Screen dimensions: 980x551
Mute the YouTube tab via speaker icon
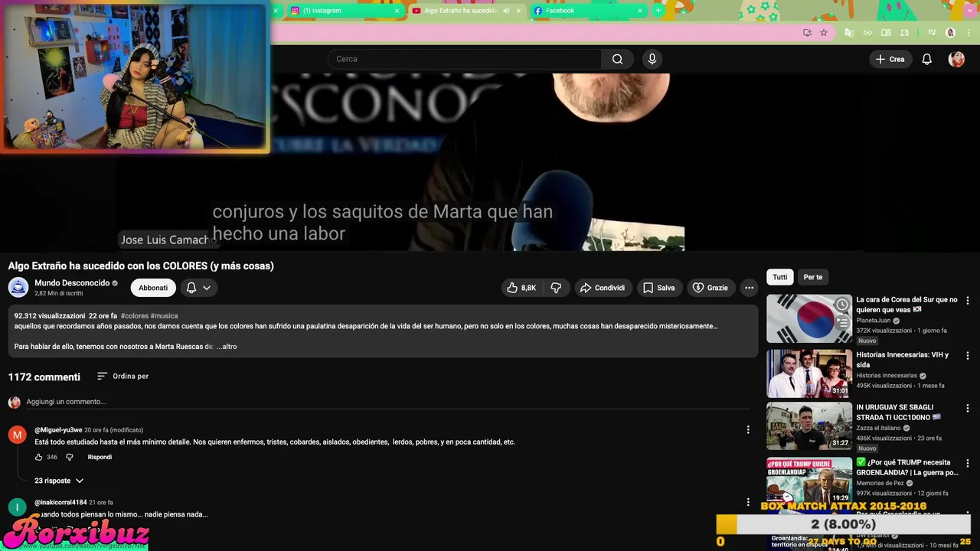[505, 11]
